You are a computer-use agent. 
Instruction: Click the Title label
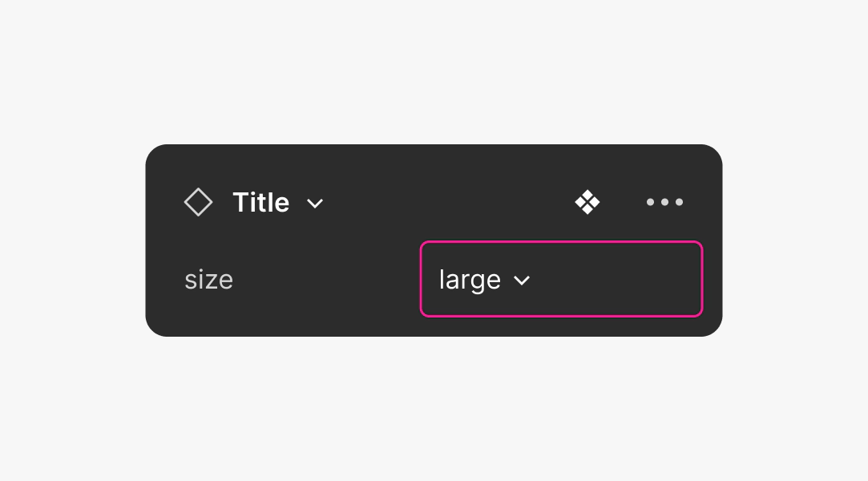coord(260,202)
